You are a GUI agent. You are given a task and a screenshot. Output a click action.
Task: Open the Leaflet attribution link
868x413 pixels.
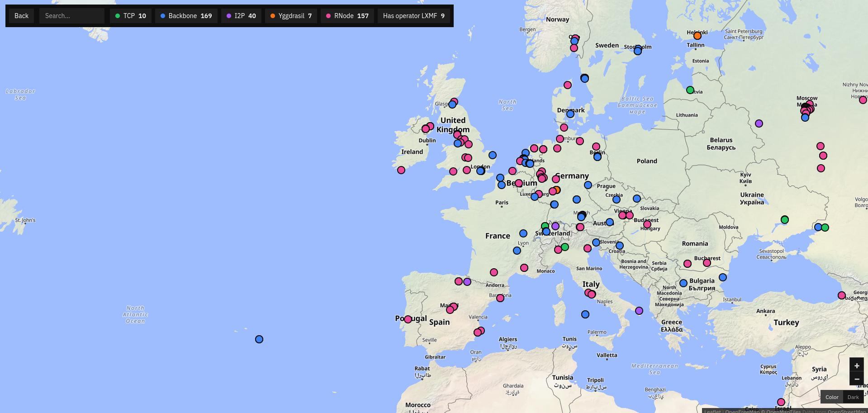pyautogui.click(x=712, y=411)
